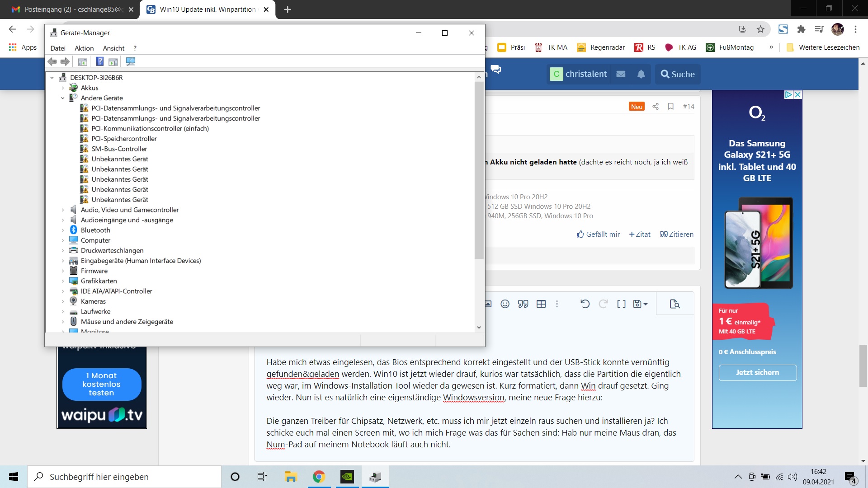Click the Device Manager vertical scrollbar thumb
Screen dimensions: 868x488
point(479,170)
